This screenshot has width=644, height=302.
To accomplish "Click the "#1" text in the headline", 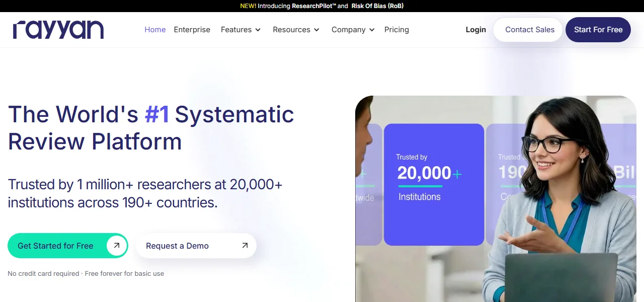I will [157, 114].
